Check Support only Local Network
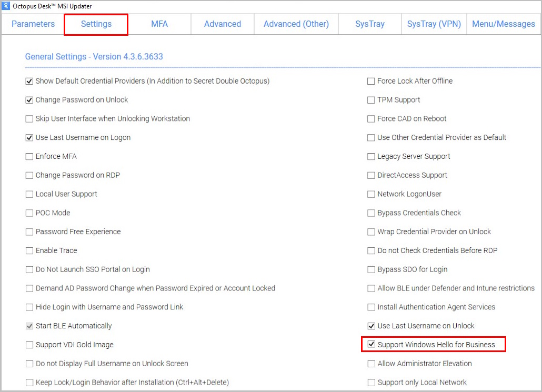Image resolution: width=542 pixels, height=392 pixels. pos(371,383)
